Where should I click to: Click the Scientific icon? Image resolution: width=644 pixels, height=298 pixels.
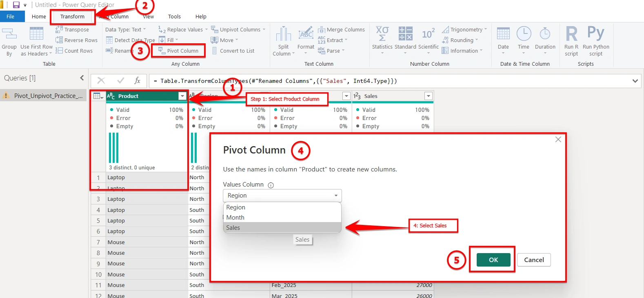click(429, 34)
